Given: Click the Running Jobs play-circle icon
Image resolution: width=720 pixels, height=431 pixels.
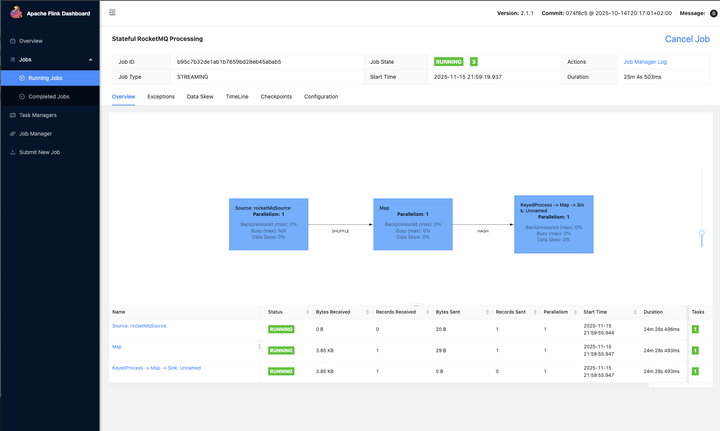Looking at the screenshot, I should coord(22,78).
